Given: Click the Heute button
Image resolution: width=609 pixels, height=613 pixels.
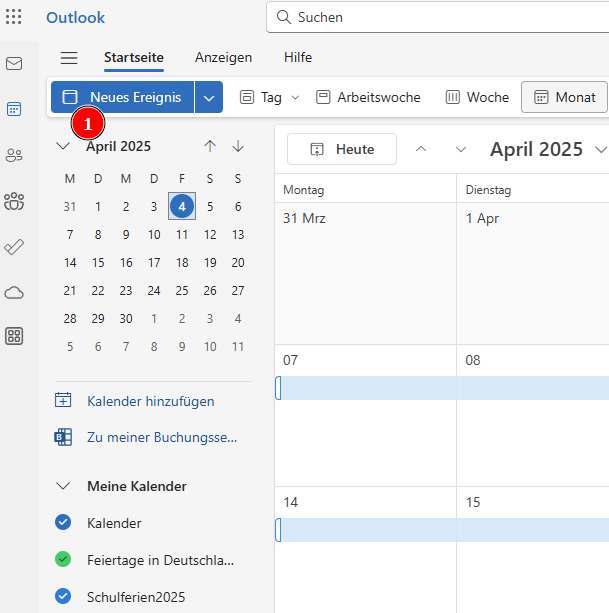Looking at the screenshot, I should (x=342, y=149).
